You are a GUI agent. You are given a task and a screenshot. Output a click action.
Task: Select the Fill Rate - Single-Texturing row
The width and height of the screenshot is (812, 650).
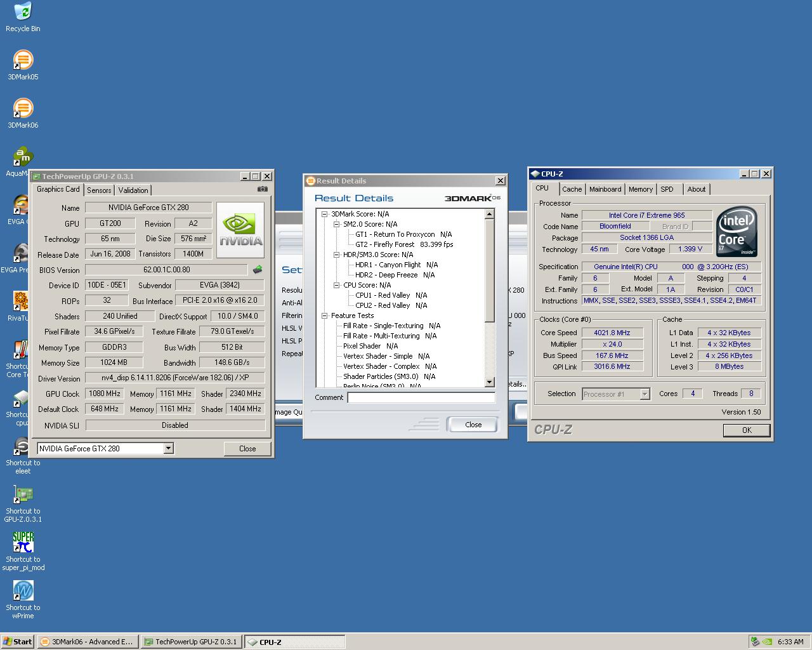391,326
